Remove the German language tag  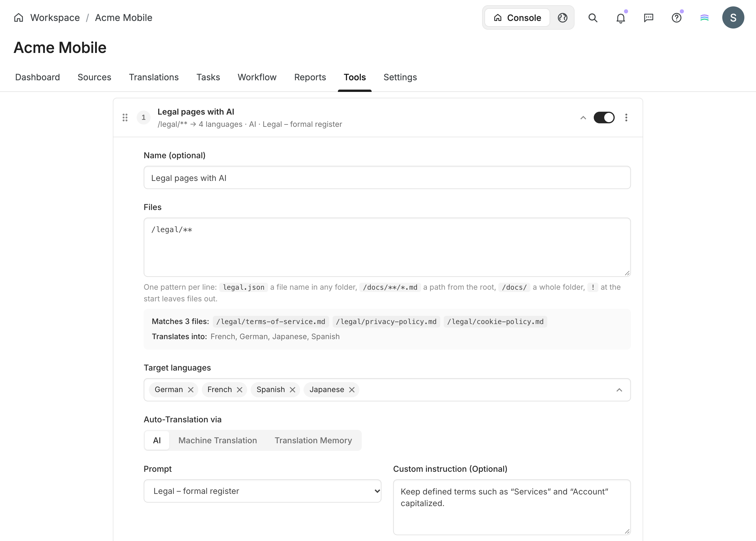tap(190, 389)
